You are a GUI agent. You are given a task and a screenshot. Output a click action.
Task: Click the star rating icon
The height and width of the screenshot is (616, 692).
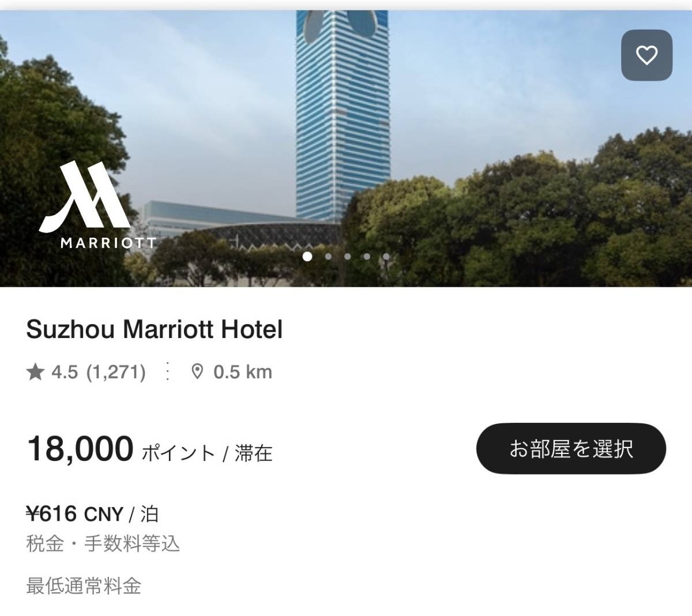tap(35, 372)
